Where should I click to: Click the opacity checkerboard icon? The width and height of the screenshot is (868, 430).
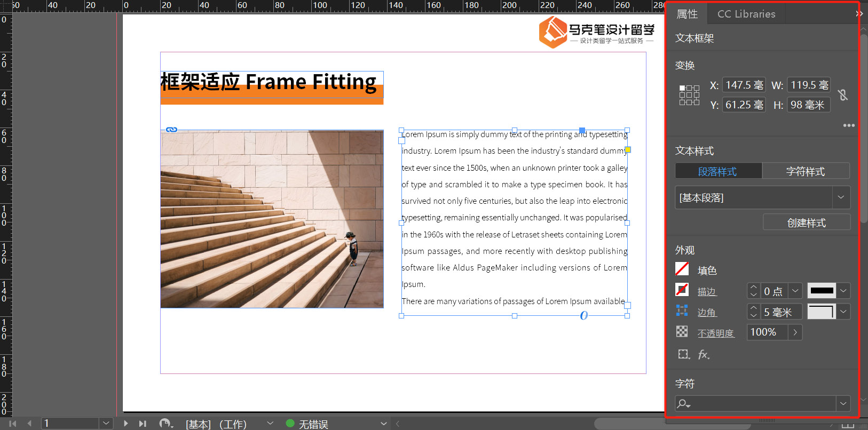pos(682,331)
